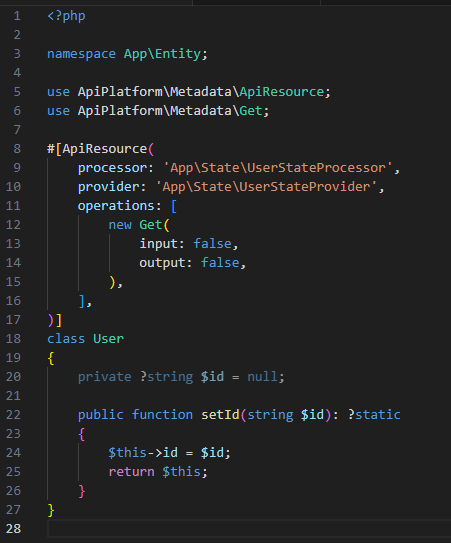Click the 'return' keyword
Viewport: 451px width, 543px height.
(131, 472)
